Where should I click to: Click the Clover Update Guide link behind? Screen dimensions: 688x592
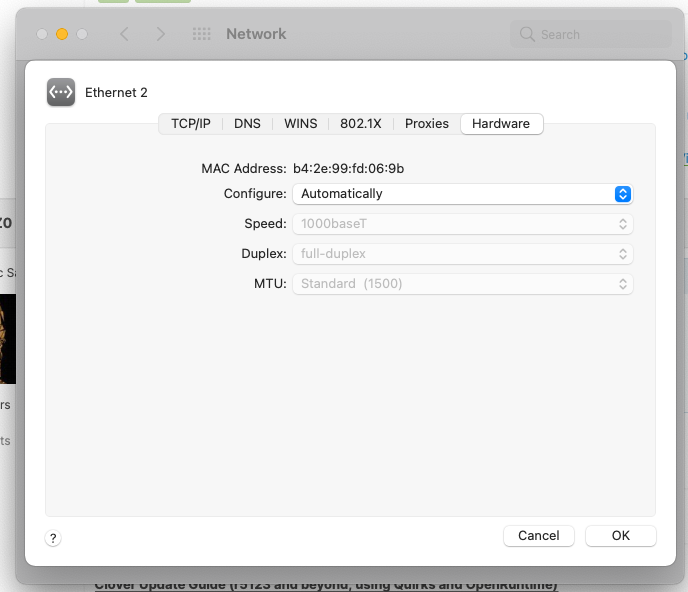tap(326, 586)
